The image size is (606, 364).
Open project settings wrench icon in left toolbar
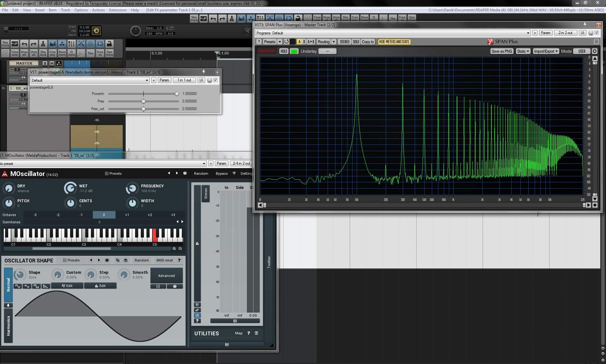point(15,44)
